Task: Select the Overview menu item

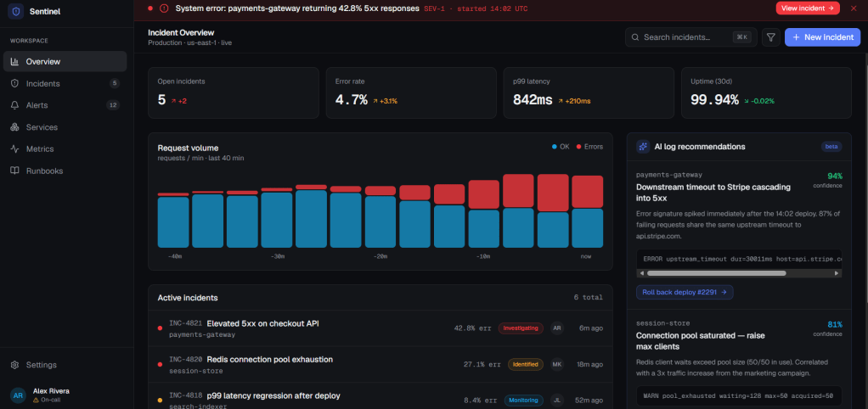Action: click(65, 61)
